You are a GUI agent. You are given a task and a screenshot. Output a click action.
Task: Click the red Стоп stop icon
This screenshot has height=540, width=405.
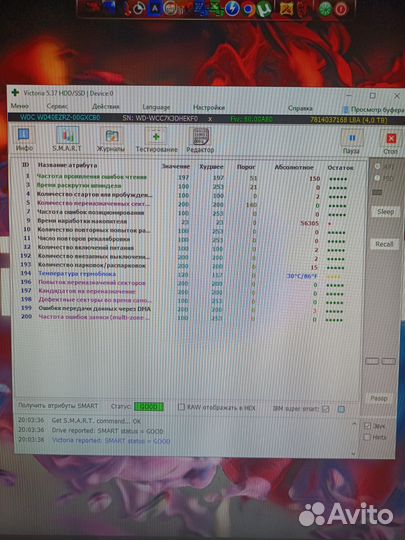tap(391, 142)
